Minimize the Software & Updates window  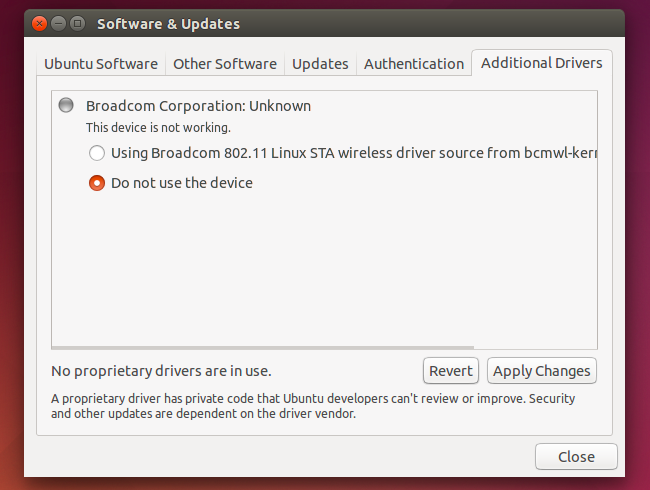coord(57,23)
